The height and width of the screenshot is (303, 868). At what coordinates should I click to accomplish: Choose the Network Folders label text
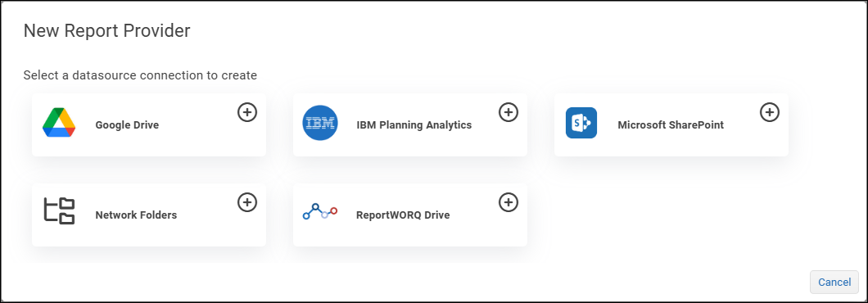point(136,215)
